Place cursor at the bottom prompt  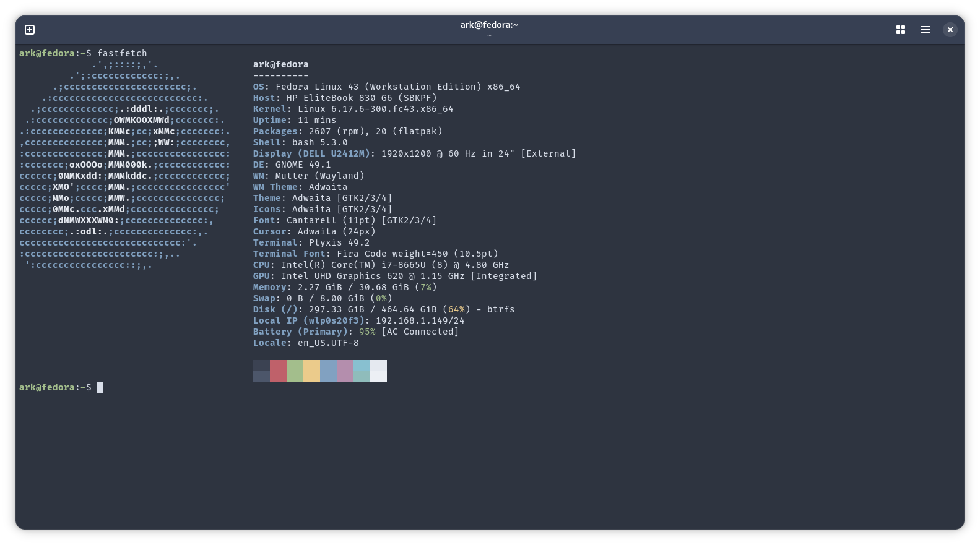100,388
